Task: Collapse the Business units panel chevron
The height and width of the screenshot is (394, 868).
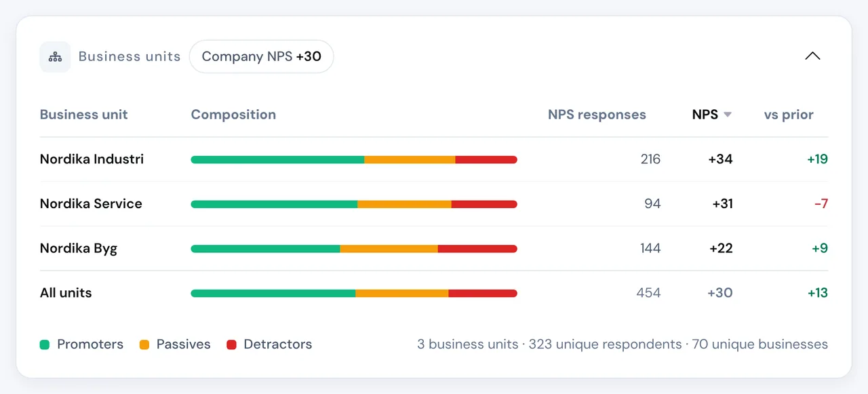Action: click(812, 56)
